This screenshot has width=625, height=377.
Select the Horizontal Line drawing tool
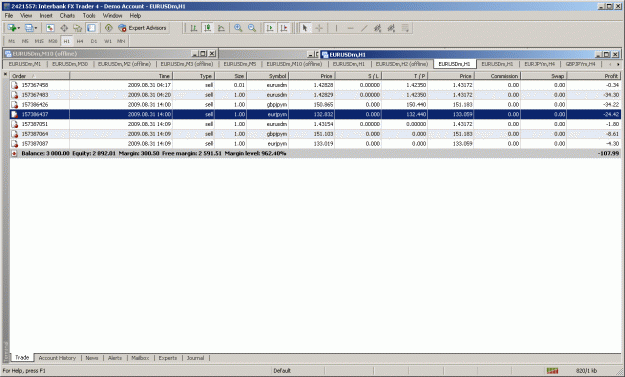pyautogui.click(x=350, y=28)
